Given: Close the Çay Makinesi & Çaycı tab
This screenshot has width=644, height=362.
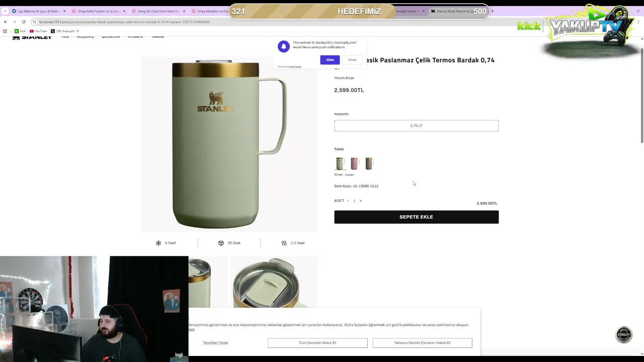Looking at the screenshot, I should (x=64, y=11).
